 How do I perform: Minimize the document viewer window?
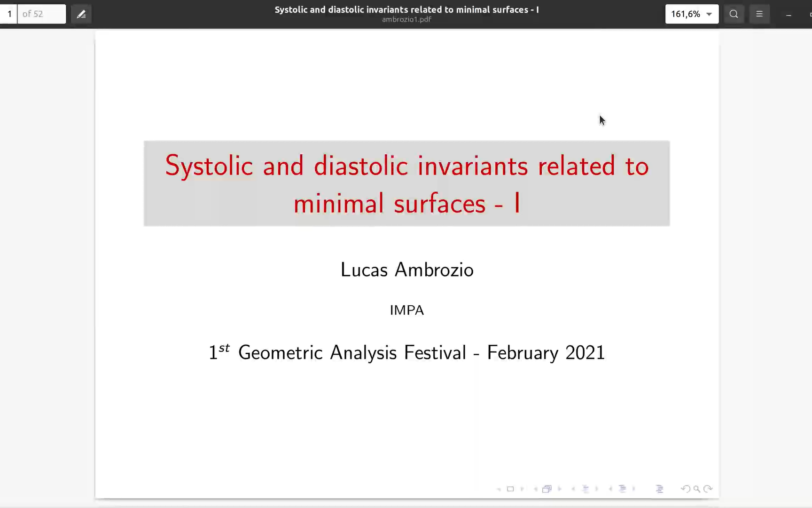[x=789, y=15]
